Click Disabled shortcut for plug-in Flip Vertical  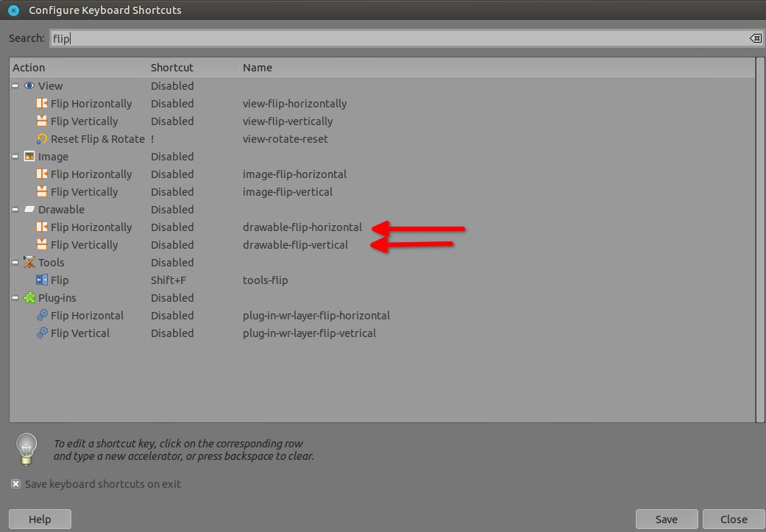point(172,333)
